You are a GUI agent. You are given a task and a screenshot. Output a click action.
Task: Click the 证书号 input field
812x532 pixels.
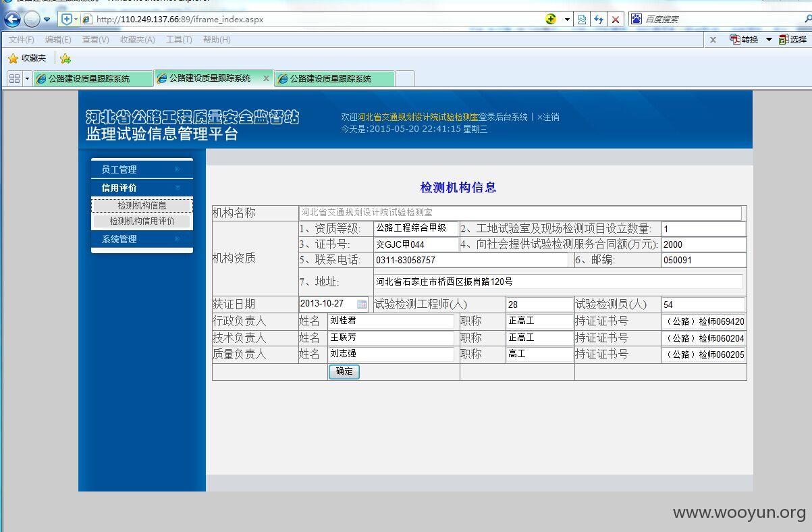416,244
